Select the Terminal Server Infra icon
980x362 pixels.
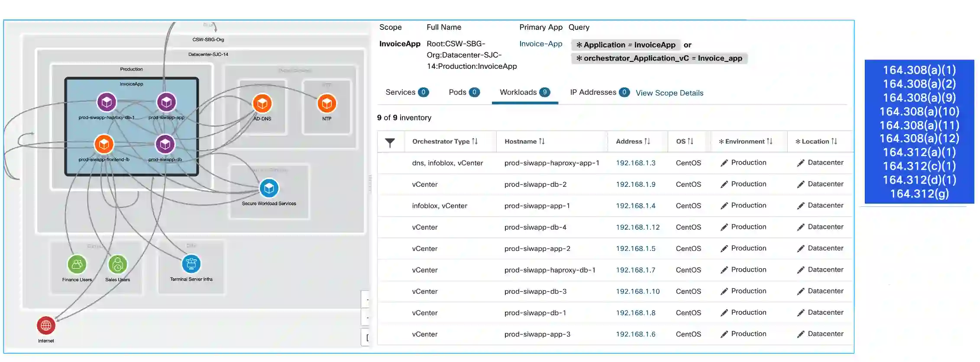191,264
